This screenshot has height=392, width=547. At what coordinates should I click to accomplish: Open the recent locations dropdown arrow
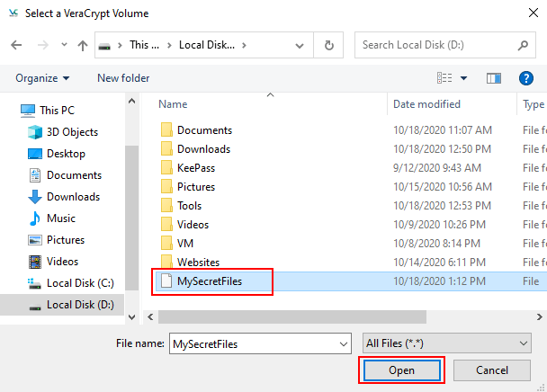point(64,45)
